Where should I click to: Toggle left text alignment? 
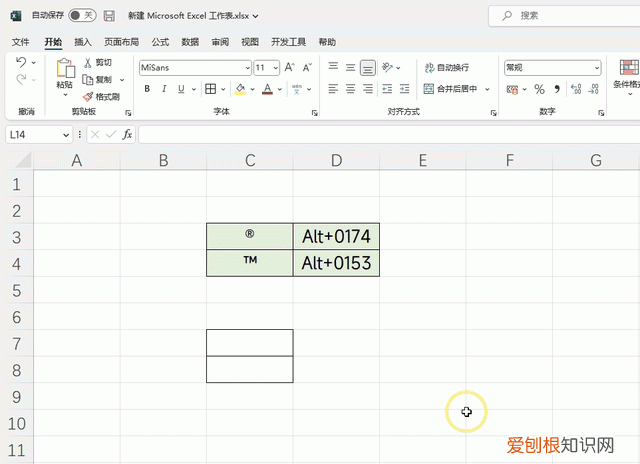tap(333, 89)
